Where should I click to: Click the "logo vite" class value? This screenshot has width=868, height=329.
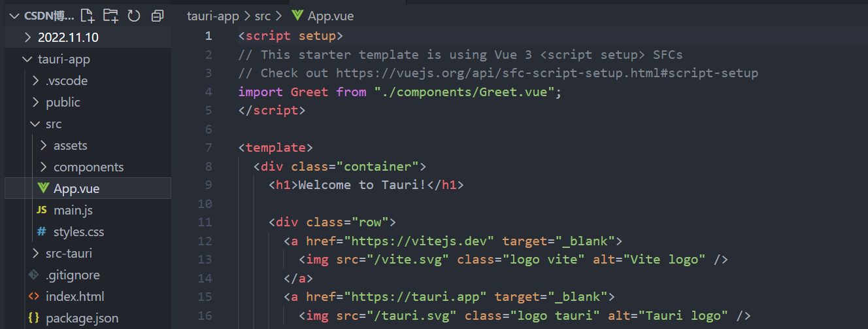pos(543,260)
